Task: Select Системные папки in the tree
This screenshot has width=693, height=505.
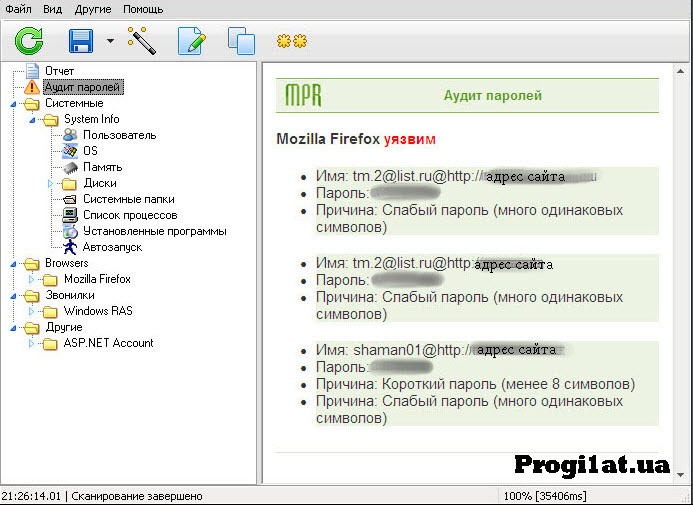Action: (x=129, y=199)
